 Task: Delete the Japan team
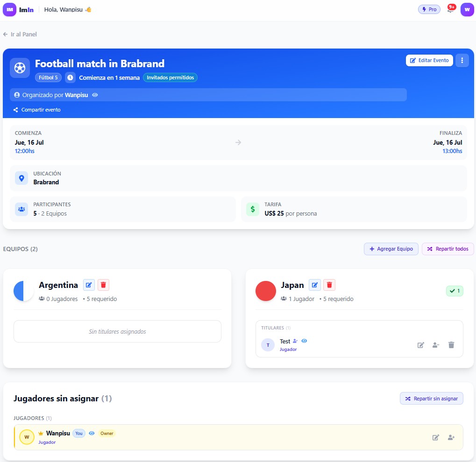coord(329,285)
